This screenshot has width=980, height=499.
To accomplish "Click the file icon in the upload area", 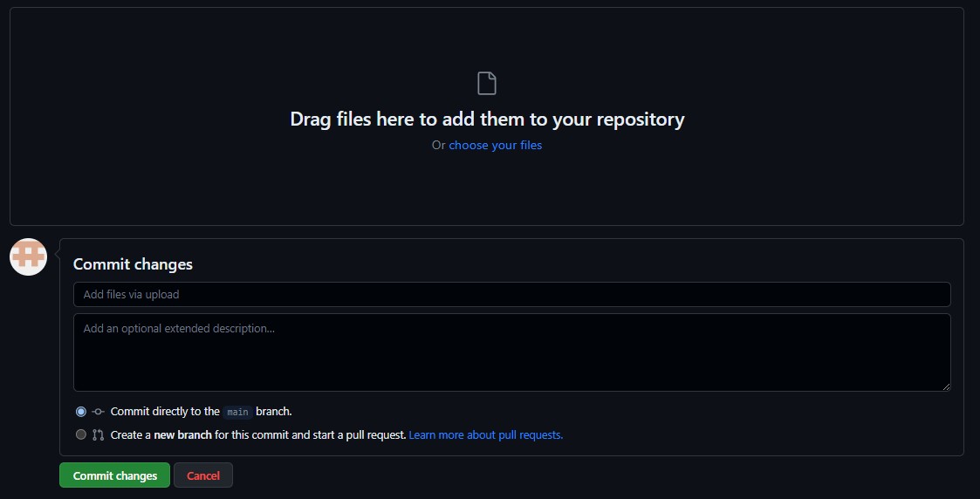I will pos(487,84).
